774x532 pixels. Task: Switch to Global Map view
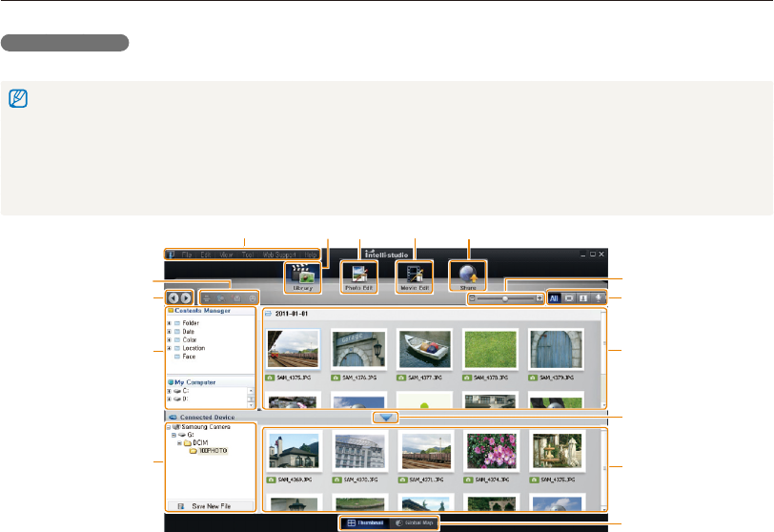tap(414, 523)
